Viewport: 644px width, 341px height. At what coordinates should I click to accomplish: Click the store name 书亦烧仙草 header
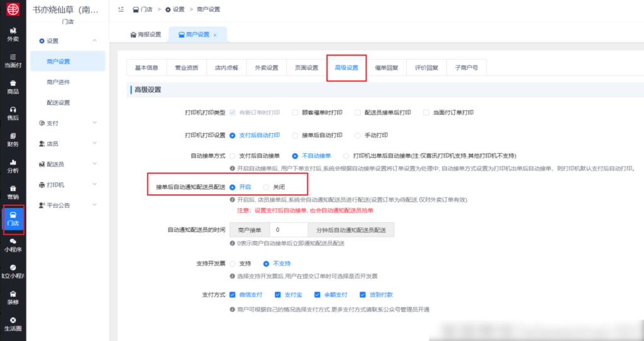coord(65,10)
